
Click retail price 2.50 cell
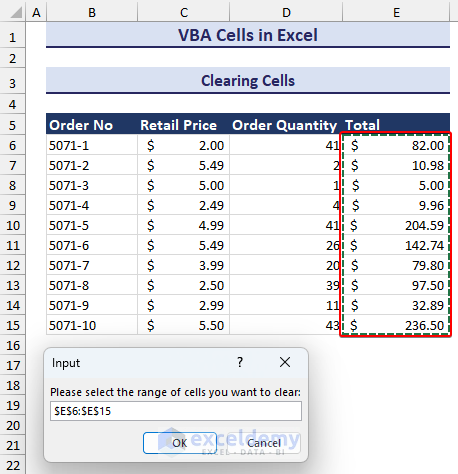pyautogui.click(x=183, y=285)
